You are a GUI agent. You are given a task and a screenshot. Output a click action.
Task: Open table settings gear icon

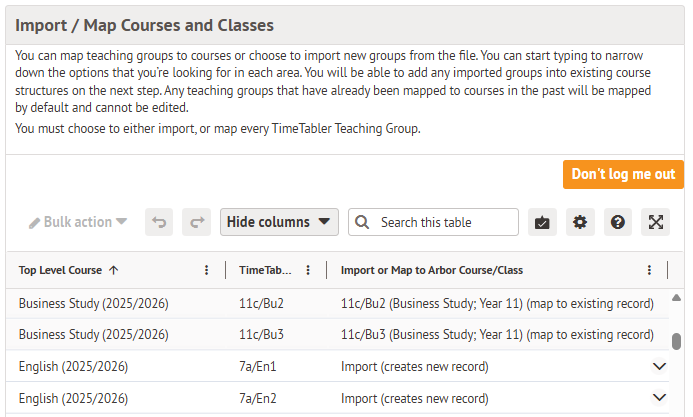click(580, 222)
